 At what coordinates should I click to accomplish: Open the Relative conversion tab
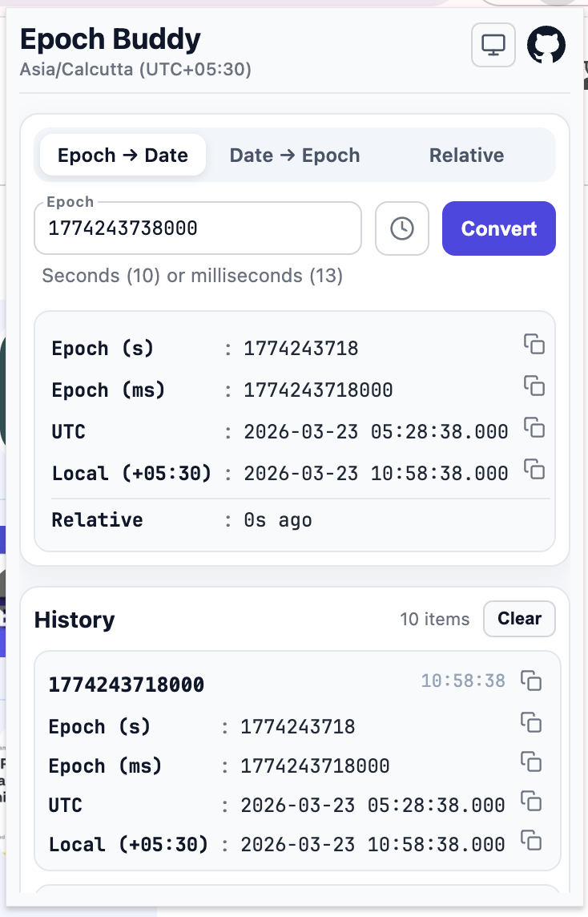click(467, 155)
